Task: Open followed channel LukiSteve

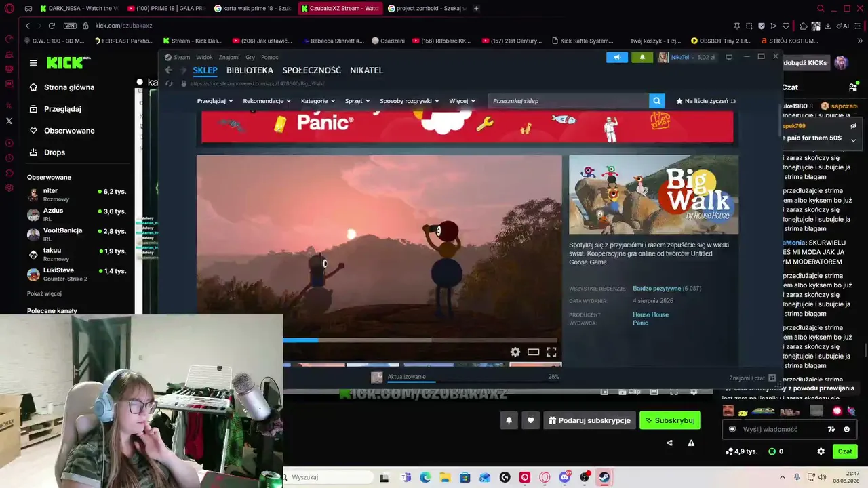Action: coord(77,274)
